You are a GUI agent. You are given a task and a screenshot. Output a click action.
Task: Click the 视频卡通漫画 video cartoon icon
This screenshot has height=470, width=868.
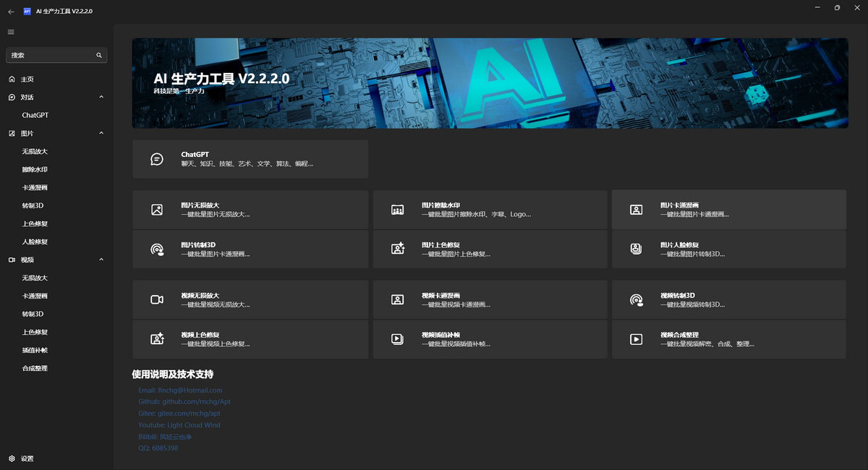397,299
